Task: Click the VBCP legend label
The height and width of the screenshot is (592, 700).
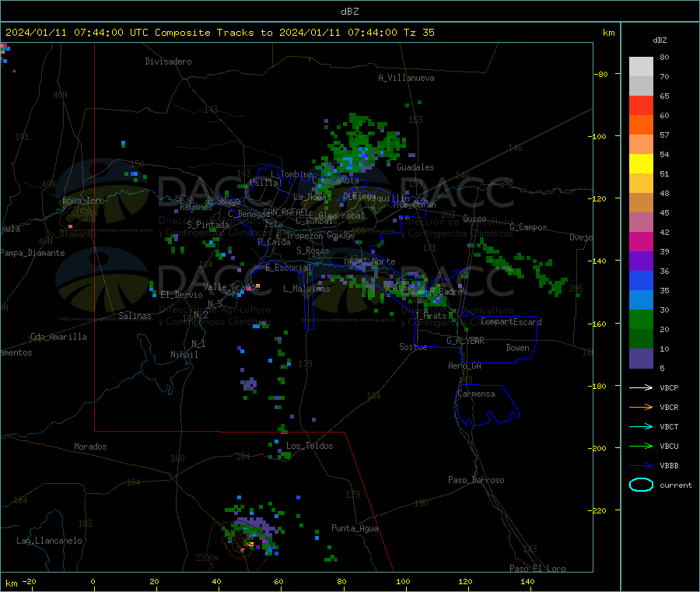Action: coord(669,388)
